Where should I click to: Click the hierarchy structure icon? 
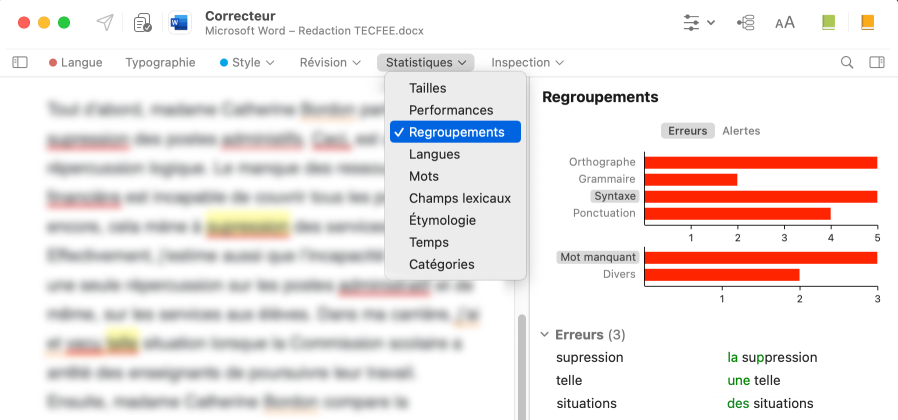pos(745,22)
